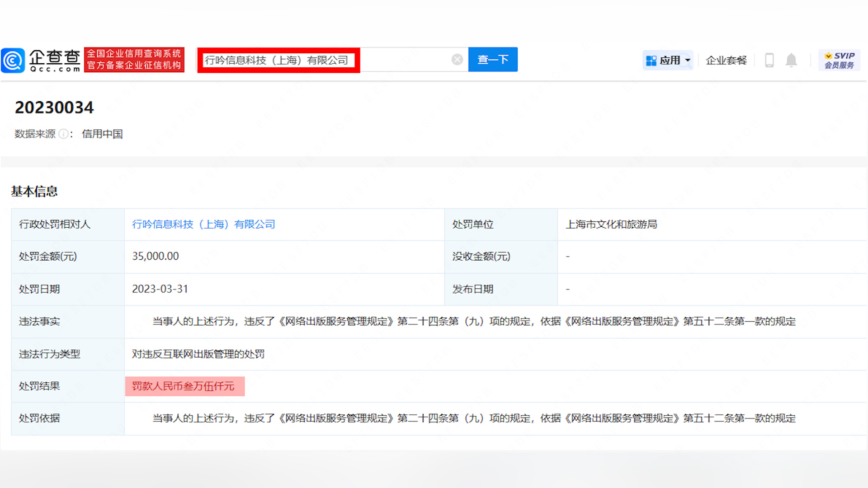Click the 全国企业信用查询系统 red banner

(x=134, y=60)
